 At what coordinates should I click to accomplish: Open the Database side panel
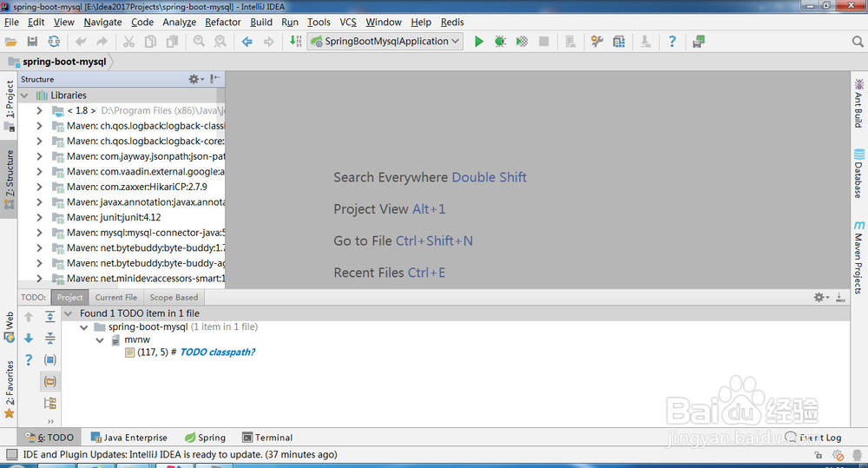pos(858,174)
